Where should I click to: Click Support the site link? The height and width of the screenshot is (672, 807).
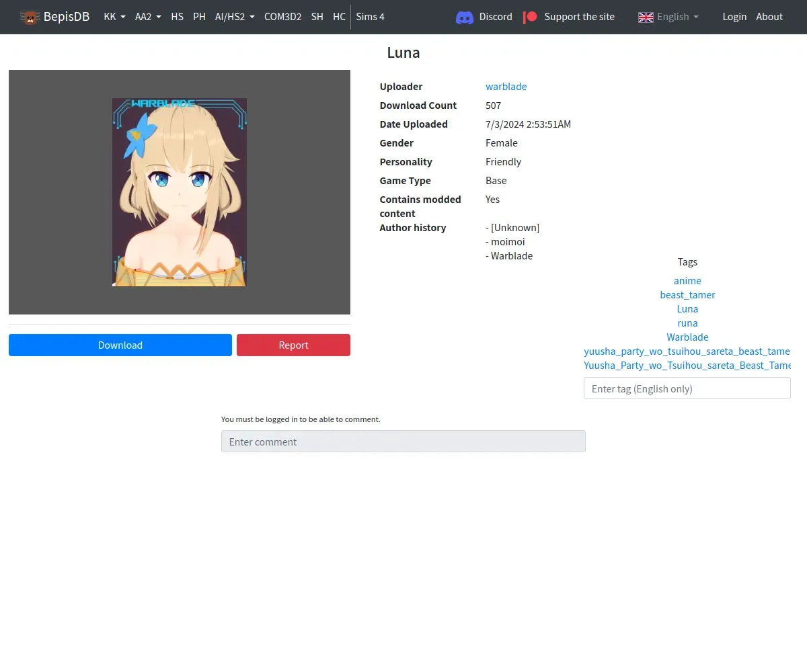coord(579,17)
